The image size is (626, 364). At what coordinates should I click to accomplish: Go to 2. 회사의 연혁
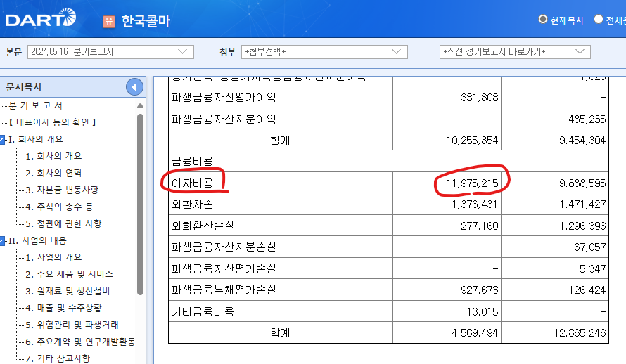(x=53, y=173)
